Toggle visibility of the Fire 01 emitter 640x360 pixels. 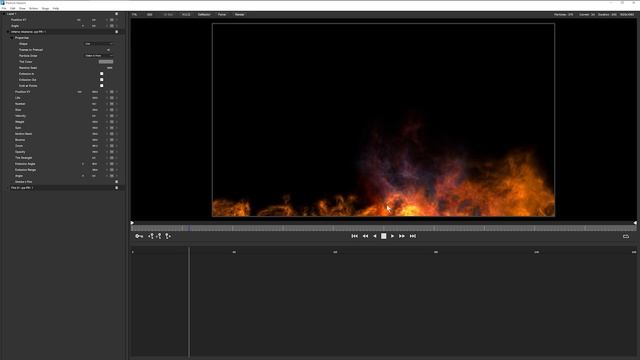coord(116,188)
